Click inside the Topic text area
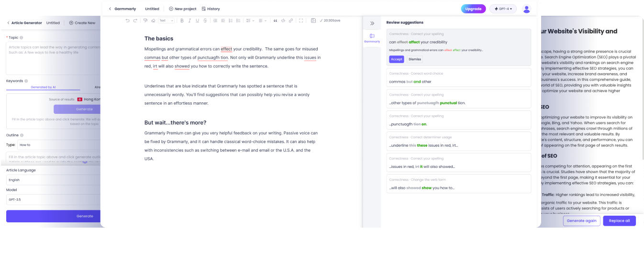Screen dimensions: 644x263 53,58
